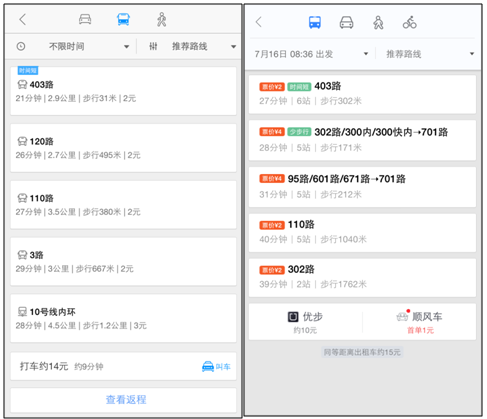Screen dimensions: 487x419
Task: Open right app 推荐路线 dropdown
Action: click(x=430, y=54)
